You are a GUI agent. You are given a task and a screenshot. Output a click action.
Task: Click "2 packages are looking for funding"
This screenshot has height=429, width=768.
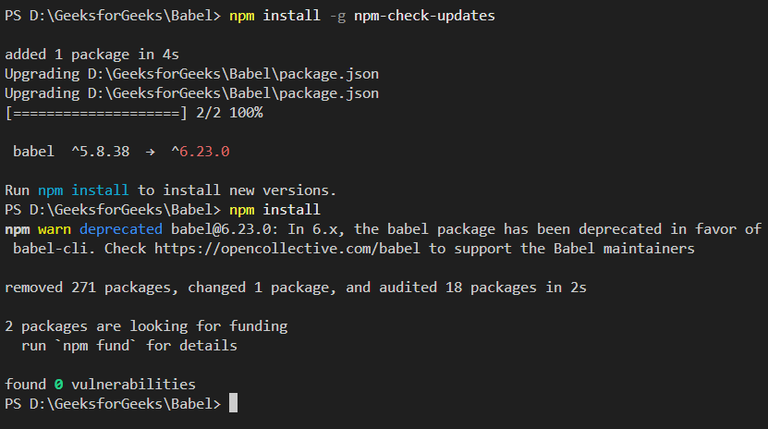[146, 325]
